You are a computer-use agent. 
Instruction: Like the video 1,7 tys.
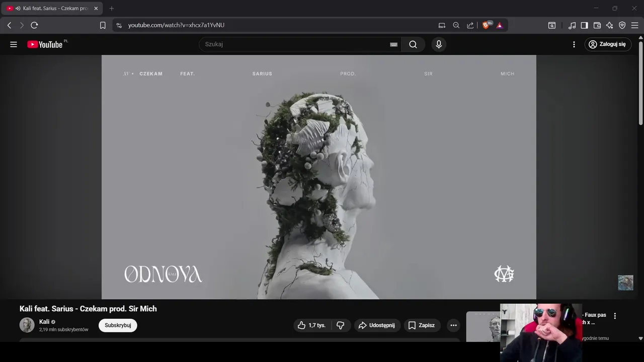[312, 325]
